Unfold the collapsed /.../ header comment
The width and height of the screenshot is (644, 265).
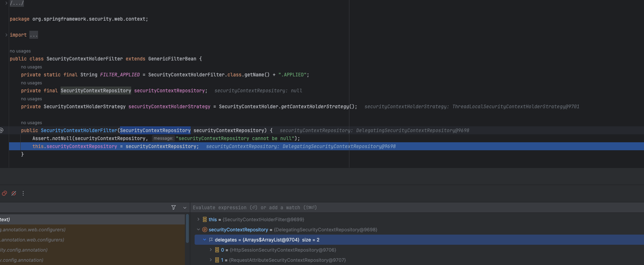coord(6,3)
